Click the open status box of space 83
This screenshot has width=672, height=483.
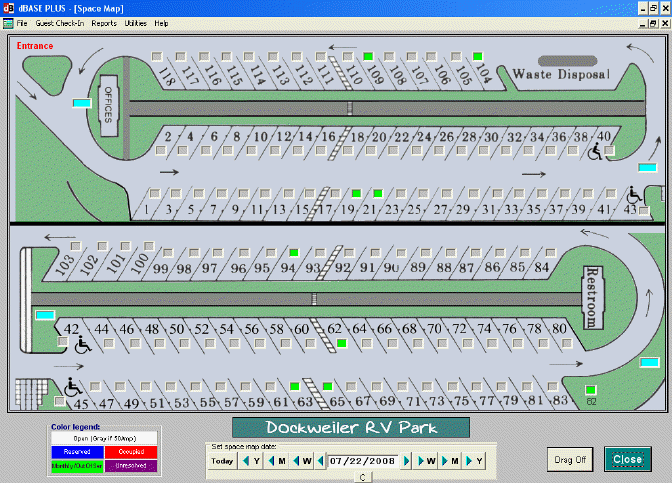click(552, 387)
